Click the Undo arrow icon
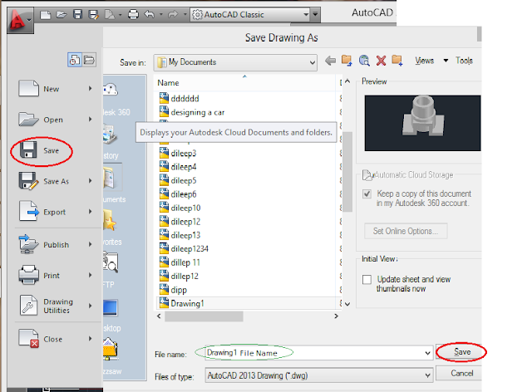The width and height of the screenshot is (532, 392). point(150,15)
